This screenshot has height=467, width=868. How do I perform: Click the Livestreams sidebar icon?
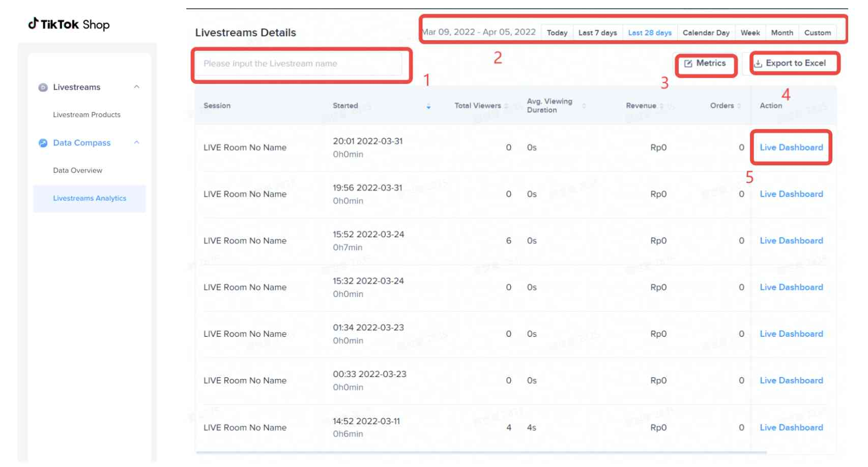(x=43, y=87)
